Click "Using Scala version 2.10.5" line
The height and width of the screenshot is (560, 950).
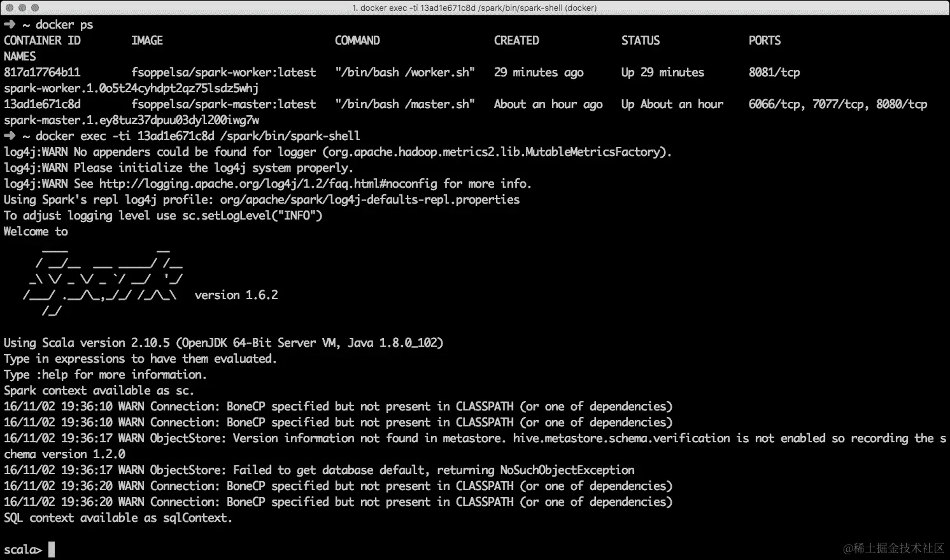[x=223, y=342]
